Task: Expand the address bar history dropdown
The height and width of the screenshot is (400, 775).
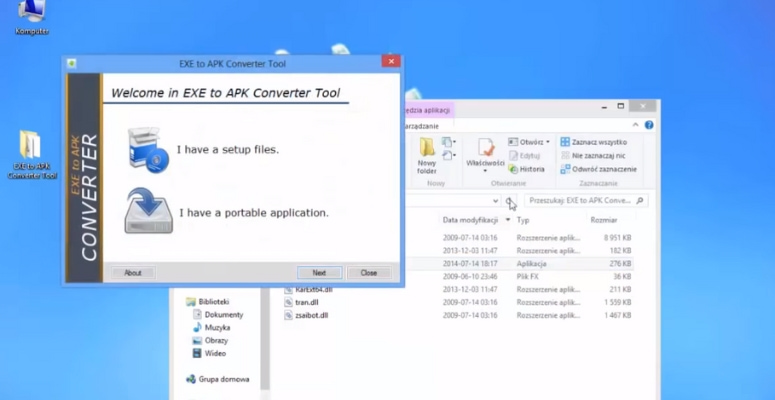Action: click(x=496, y=201)
